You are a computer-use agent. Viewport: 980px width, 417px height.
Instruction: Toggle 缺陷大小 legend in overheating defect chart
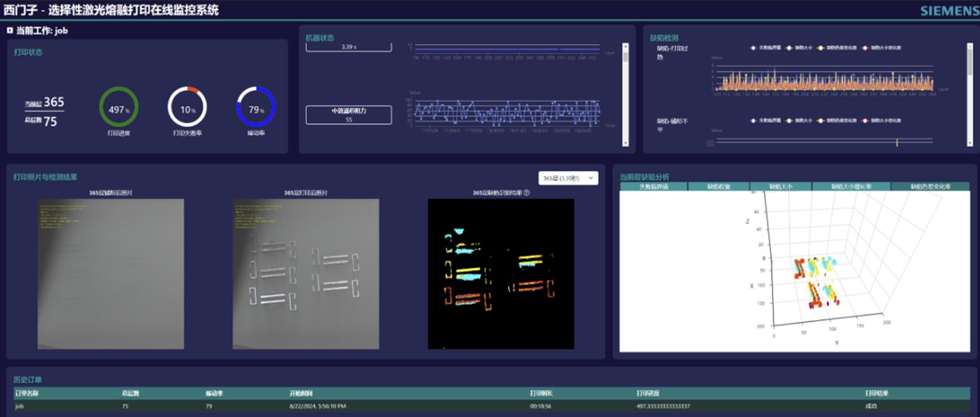tap(801, 48)
